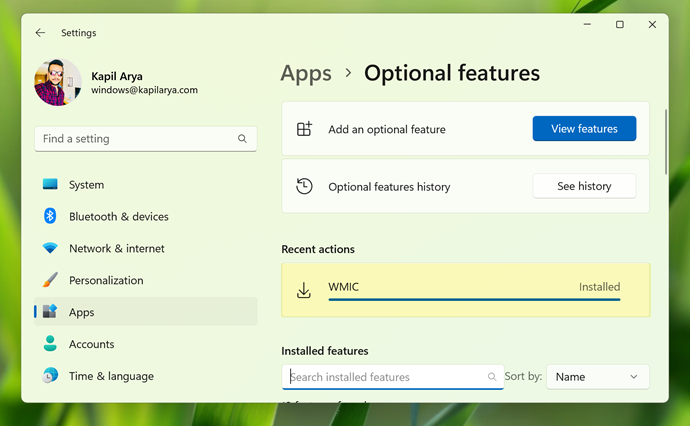Click the Time & language globe icon
The image size is (690, 426).
(50, 376)
